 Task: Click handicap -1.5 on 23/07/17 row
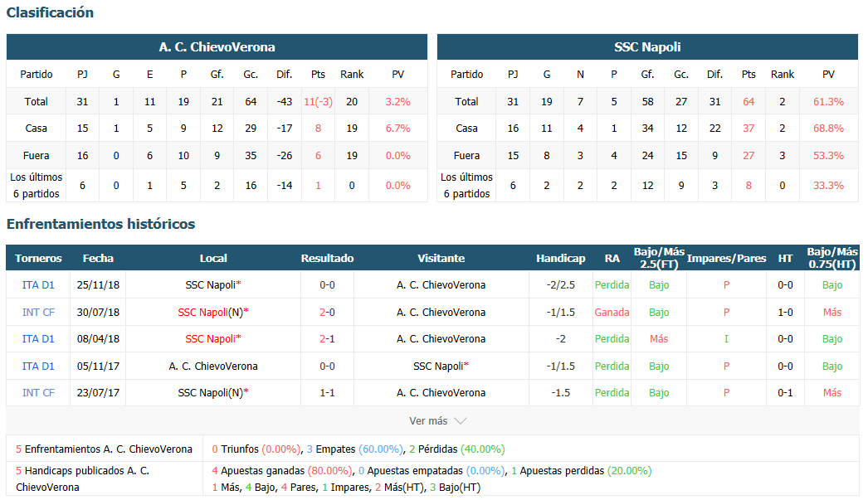click(x=561, y=393)
